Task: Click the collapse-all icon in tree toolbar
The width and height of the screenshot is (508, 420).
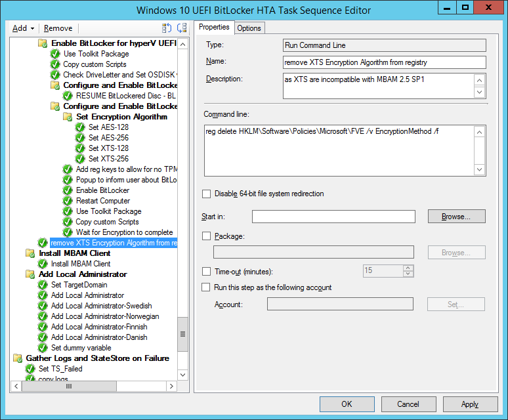Action: (182, 28)
